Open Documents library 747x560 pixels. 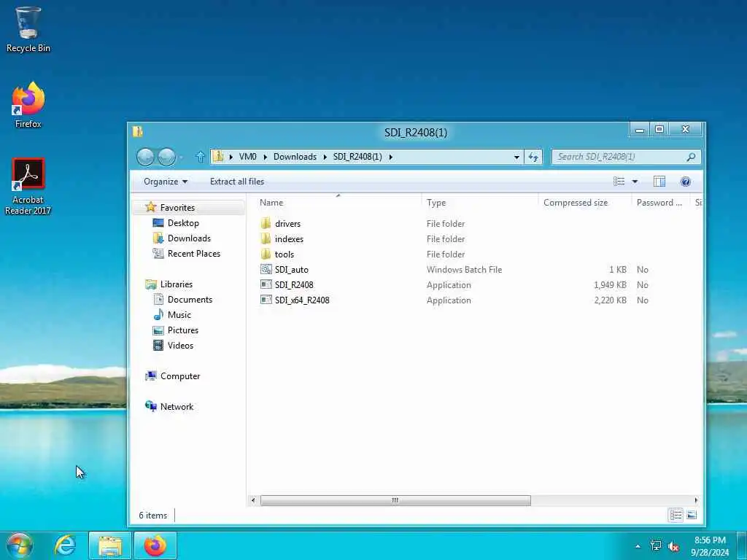pyautogui.click(x=190, y=300)
